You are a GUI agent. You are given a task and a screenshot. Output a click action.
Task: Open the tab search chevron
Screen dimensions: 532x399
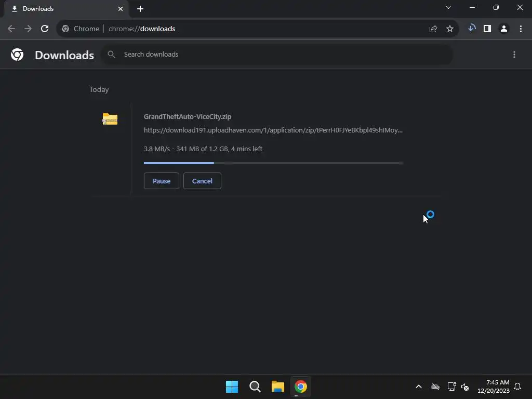click(x=448, y=7)
